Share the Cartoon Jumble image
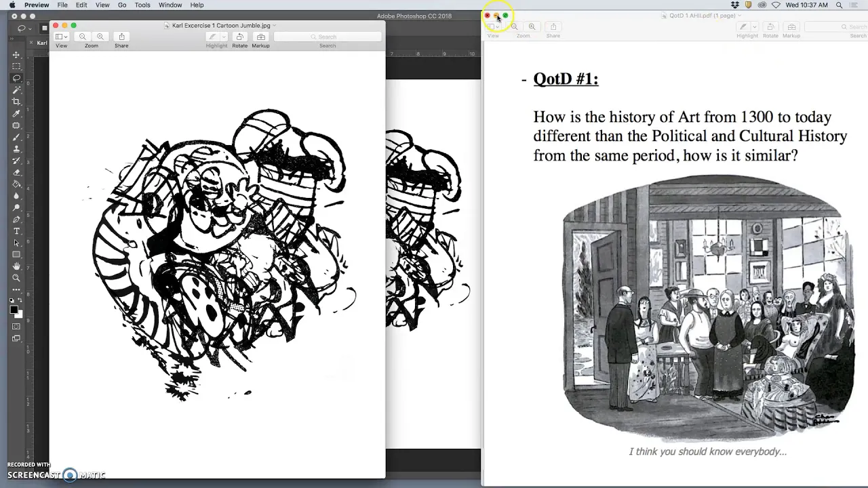The height and width of the screenshot is (488, 868). pyautogui.click(x=121, y=37)
